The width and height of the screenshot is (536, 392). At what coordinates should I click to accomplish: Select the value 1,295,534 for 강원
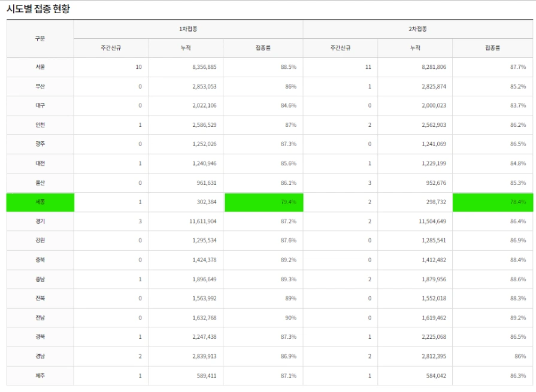(204, 241)
